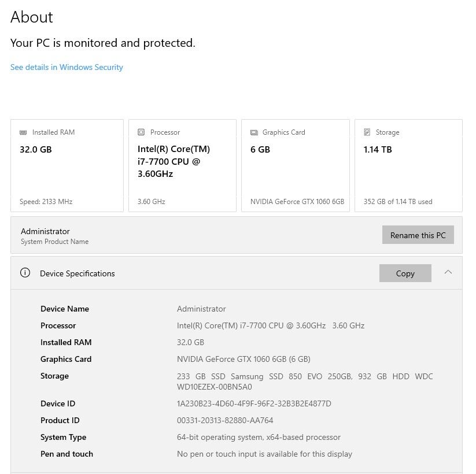Click the Device Specifications header title
This screenshot has height=474, width=476.
78,273
